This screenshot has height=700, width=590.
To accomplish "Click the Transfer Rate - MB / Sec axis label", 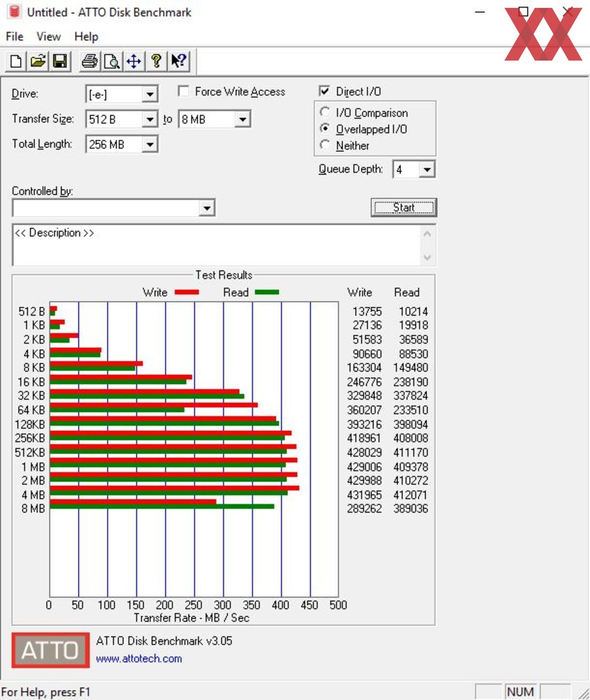I will (x=191, y=618).
